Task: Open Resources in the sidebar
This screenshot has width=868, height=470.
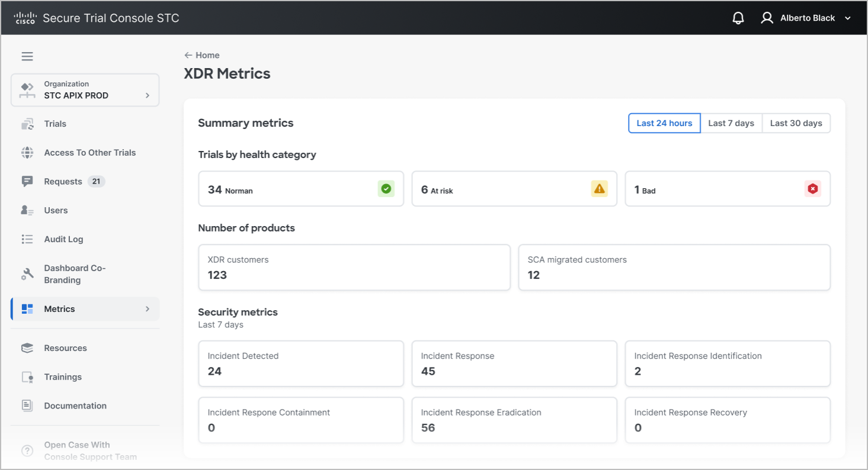Action: click(65, 348)
